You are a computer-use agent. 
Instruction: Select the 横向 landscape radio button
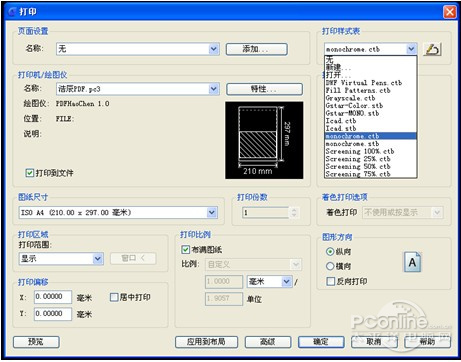[330, 266]
